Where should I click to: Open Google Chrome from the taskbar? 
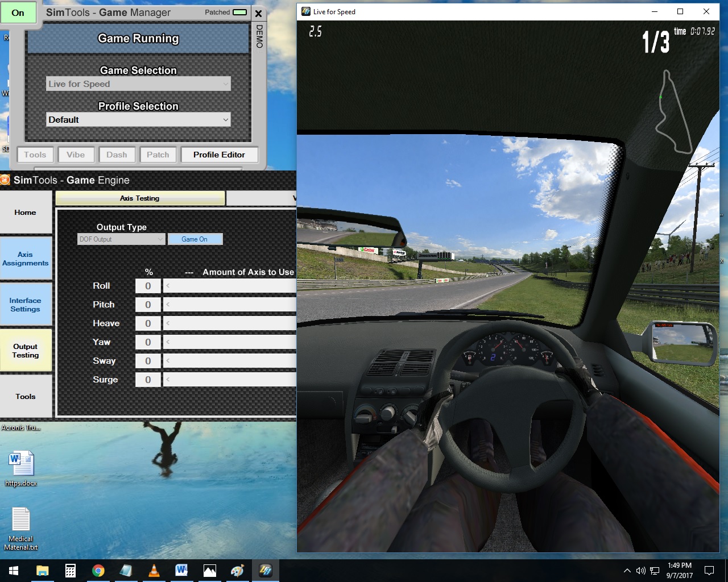pyautogui.click(x=98, y=571)
